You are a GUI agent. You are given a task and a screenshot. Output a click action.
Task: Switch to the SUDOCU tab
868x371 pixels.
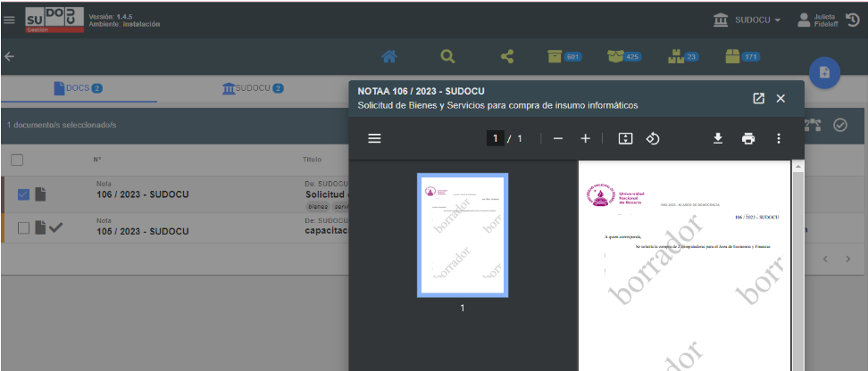(253, 87)
